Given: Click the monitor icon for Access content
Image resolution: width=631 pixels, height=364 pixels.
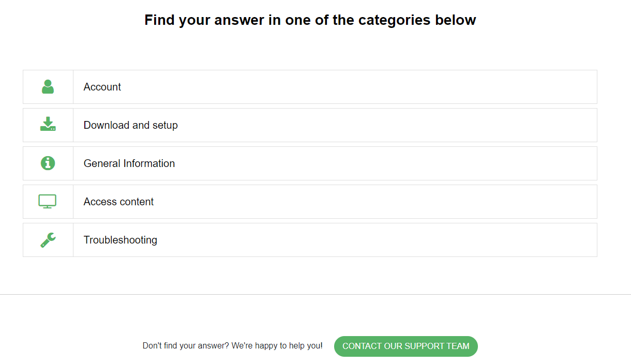Looking at the screenshot, I should pyautogui.click(x=48, y=202).
